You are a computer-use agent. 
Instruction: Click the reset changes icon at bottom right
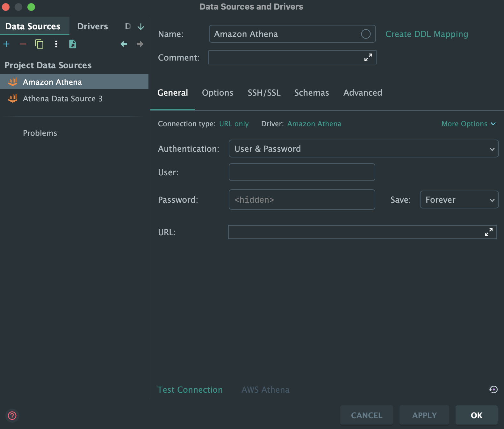click(x=493, y=389)
